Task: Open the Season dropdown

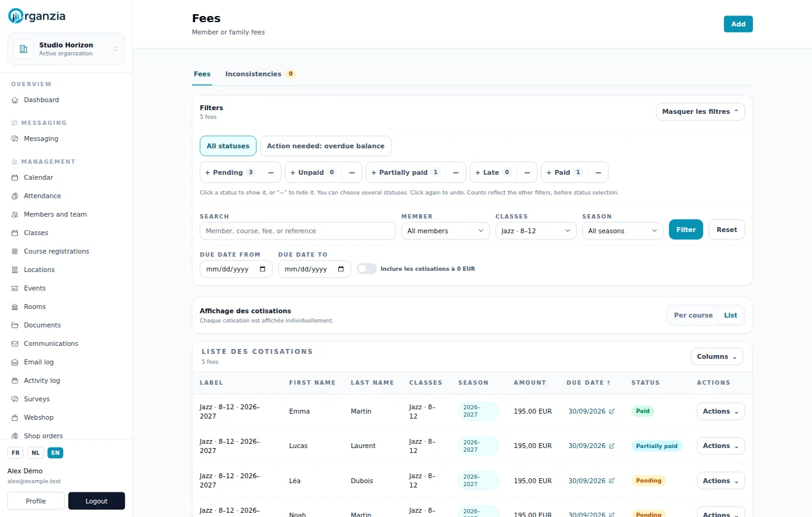Action: (623, 231)
